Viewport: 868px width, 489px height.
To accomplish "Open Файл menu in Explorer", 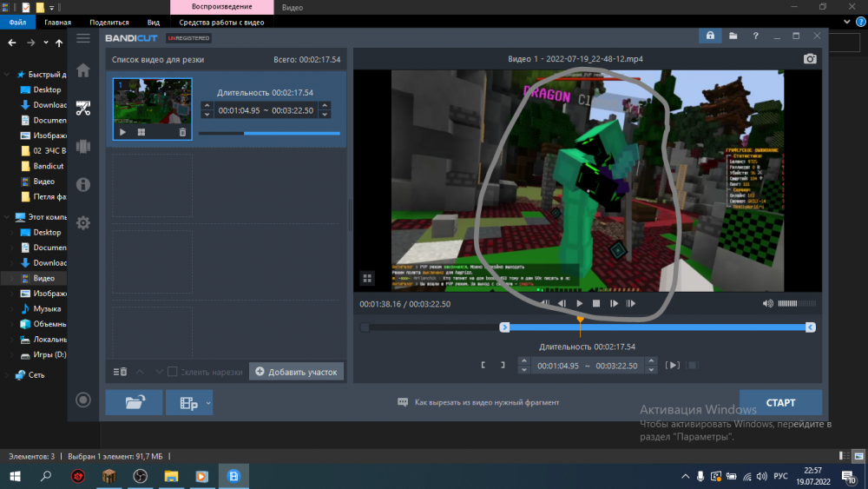I will point(17,23).
